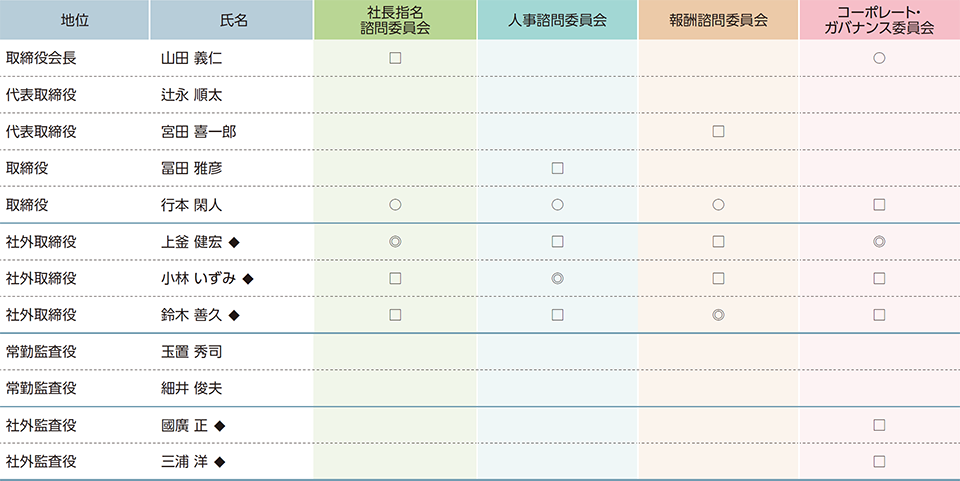The height and width of the screenshot is (481, 960).
Task: Click the diamond mark next to 國廣 正
Action: [220, 426]
